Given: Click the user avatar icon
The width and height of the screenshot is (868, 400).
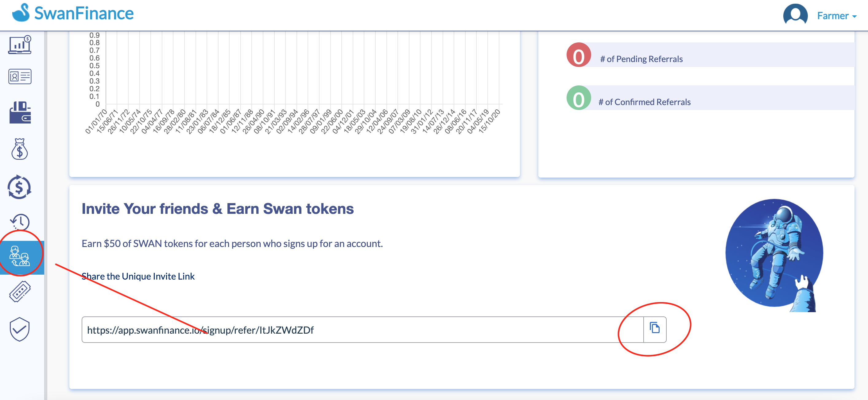Looking at the screenshot, I should [x=795, y=15].
